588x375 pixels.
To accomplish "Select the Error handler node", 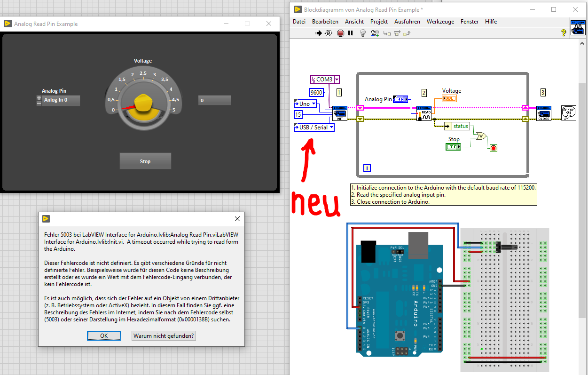I will (x=569, y=113).
